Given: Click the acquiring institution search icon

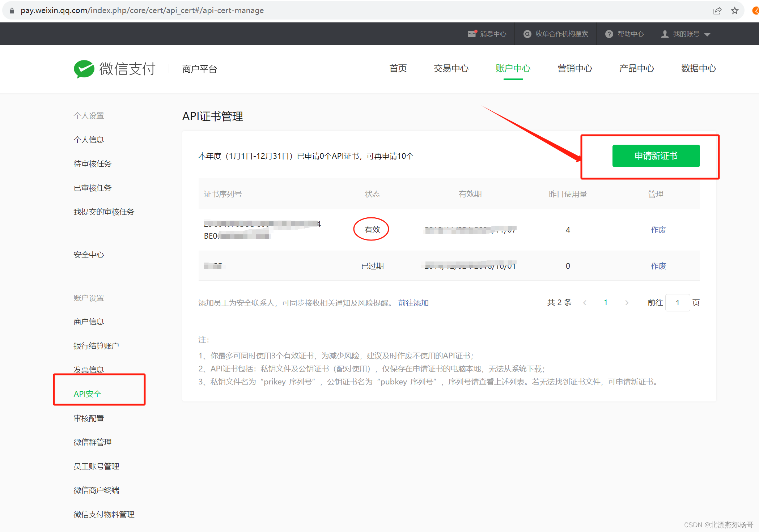Looking at the screenshot, I should click(x=527, y=34).
